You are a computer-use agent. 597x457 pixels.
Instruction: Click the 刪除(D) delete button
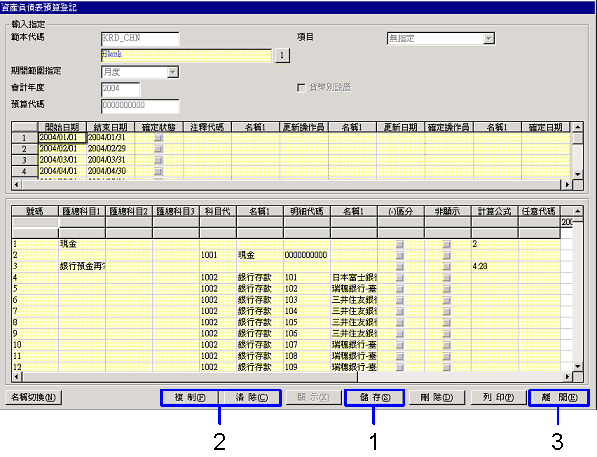coord(437,398)
